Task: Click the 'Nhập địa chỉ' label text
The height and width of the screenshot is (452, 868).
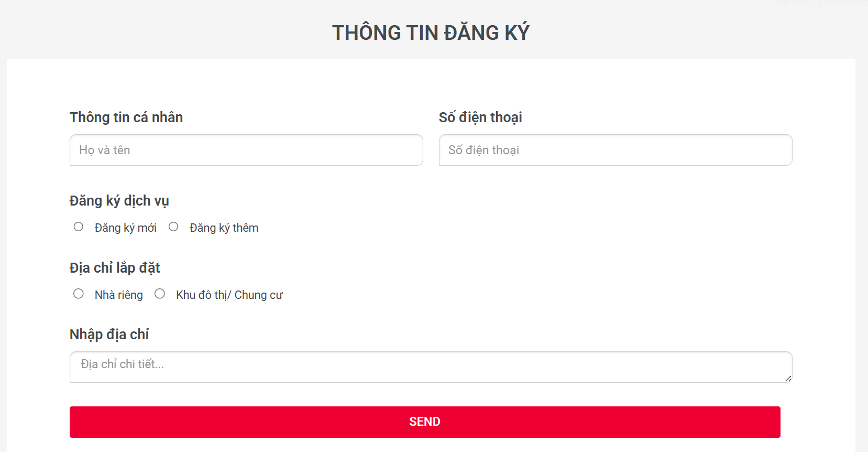Action: tap(109, 334)
